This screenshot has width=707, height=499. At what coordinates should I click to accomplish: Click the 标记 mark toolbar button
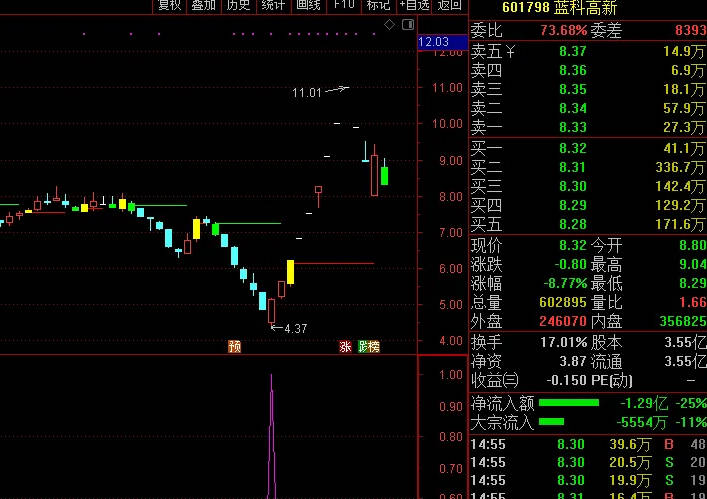378,5
